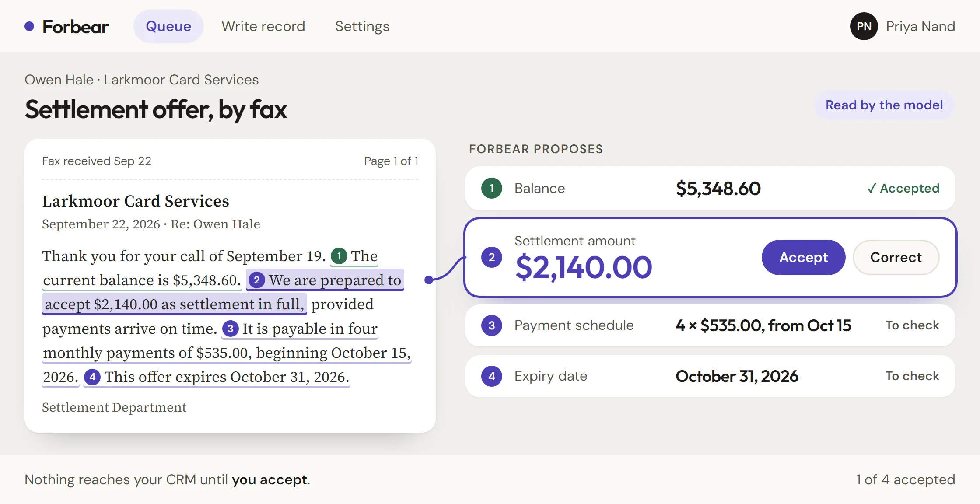Click the Larkmoor Card Services fax heading
The image size is (980, 504).
136,201
